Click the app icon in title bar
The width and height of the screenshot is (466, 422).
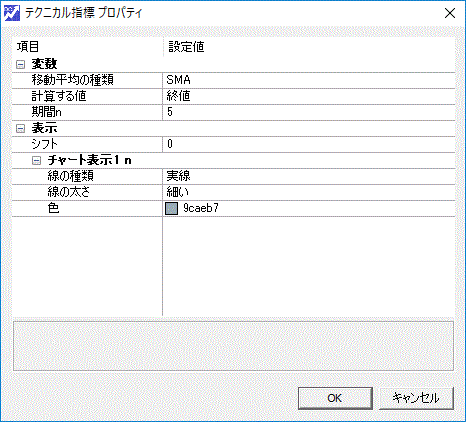click(12, 13)
